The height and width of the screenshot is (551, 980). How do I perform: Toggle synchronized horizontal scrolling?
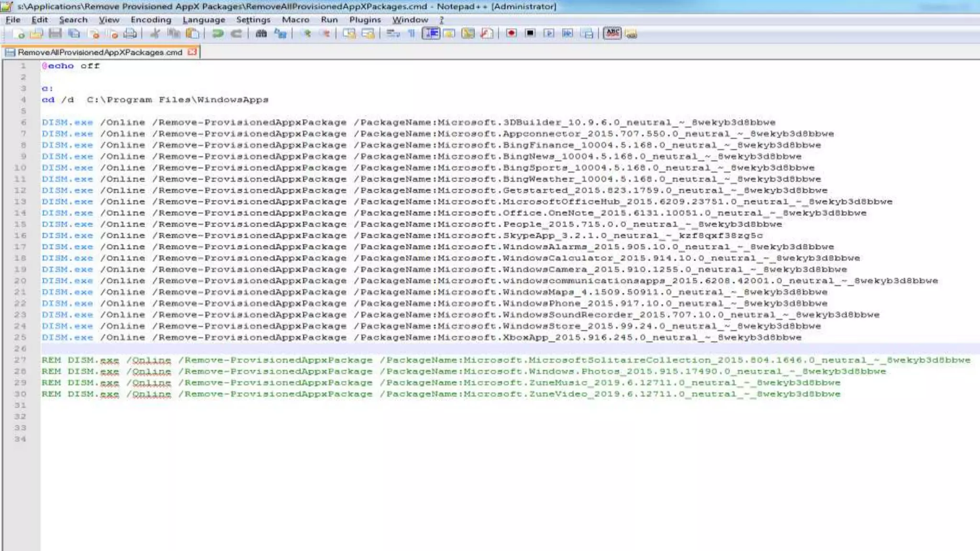[368, 33]
